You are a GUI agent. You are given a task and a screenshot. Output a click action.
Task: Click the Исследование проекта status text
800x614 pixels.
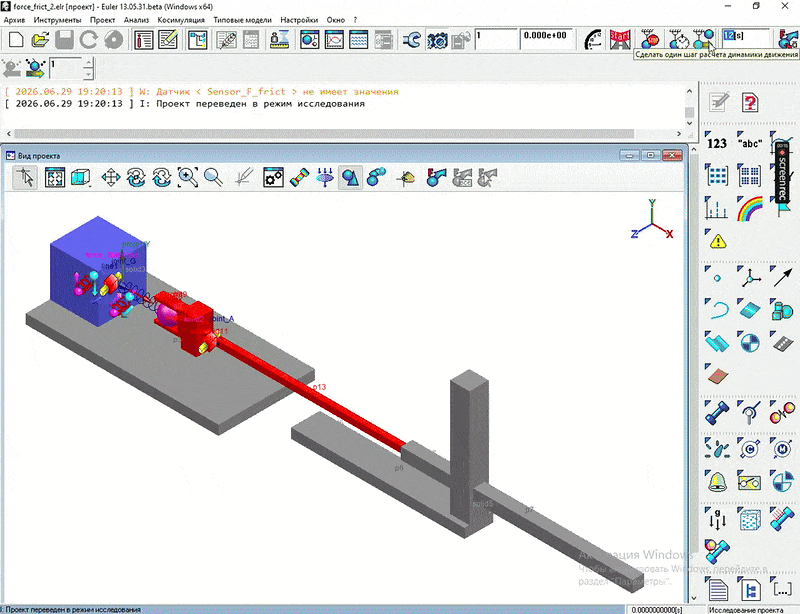pyautogui.click(x=746, y=609)
